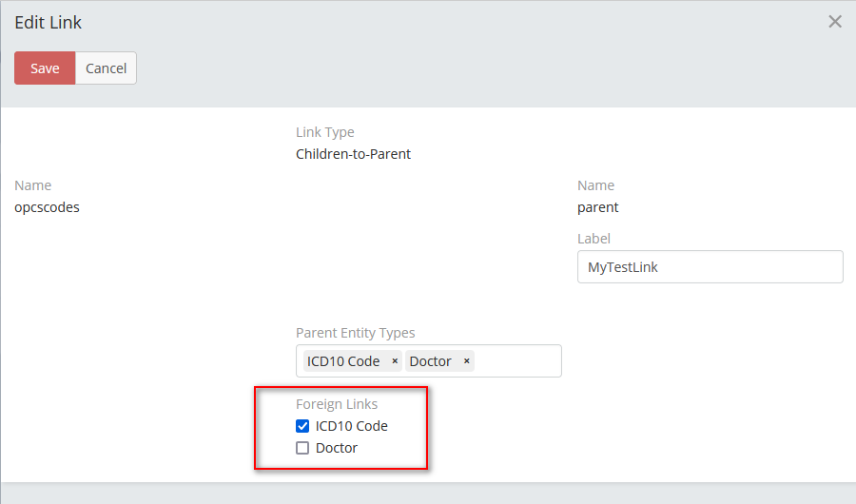Close the Edit Link dialog
856x504 pixels.
[x=835, y=22]
